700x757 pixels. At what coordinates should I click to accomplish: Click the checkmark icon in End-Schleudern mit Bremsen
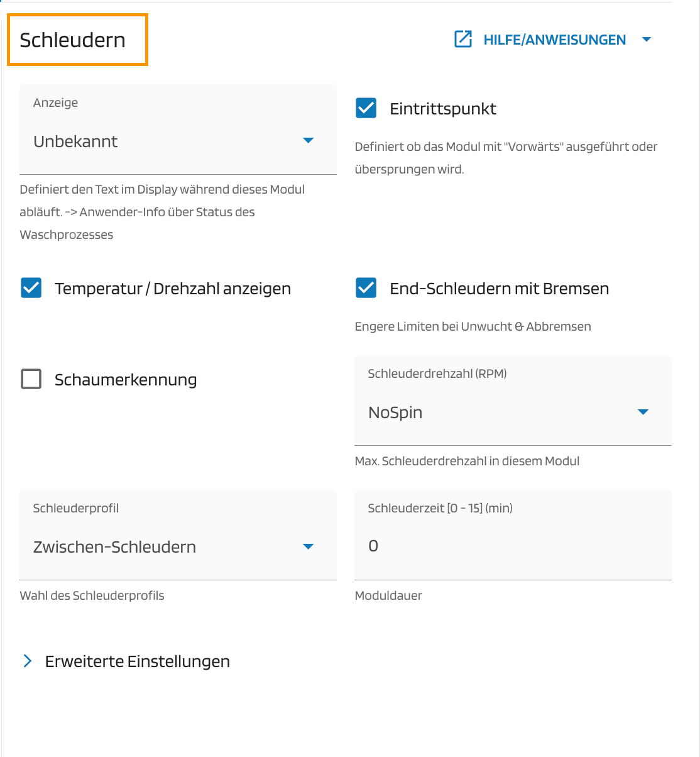[x=365, y=288]
